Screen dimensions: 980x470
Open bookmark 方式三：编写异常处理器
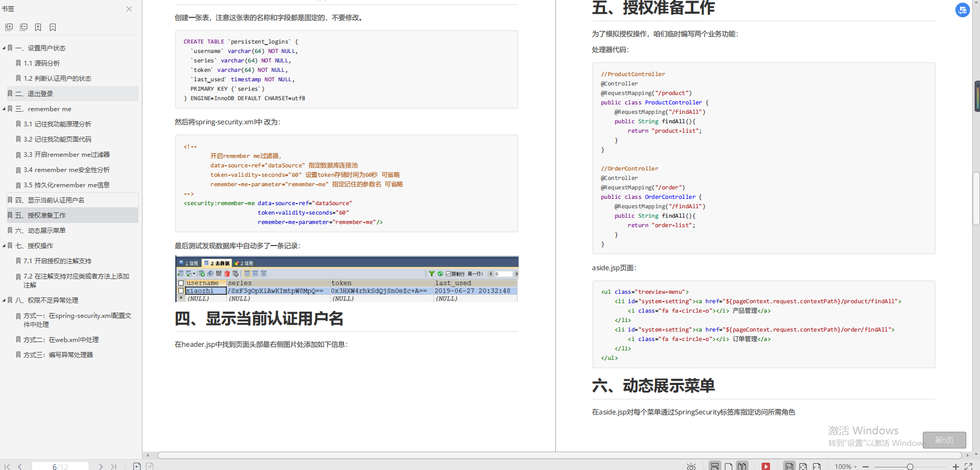click(58, 355)
